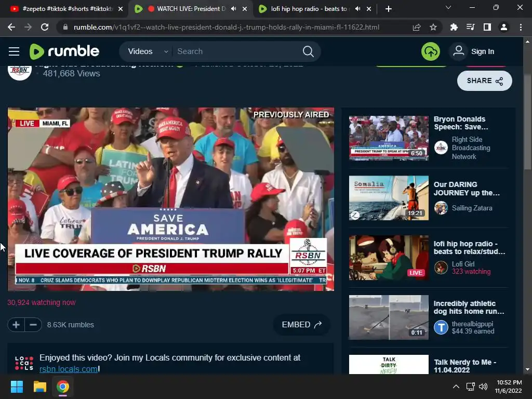Open the Bryon Donalds speech thumbnail
This screenshot has height=399, width=532.
[x=389, y=138]
